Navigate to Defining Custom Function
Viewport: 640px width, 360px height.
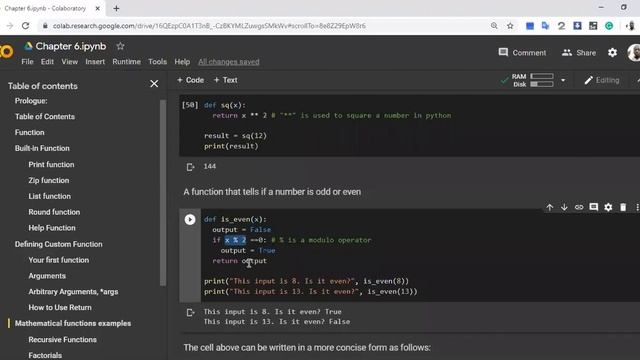[x=58, y=244]
